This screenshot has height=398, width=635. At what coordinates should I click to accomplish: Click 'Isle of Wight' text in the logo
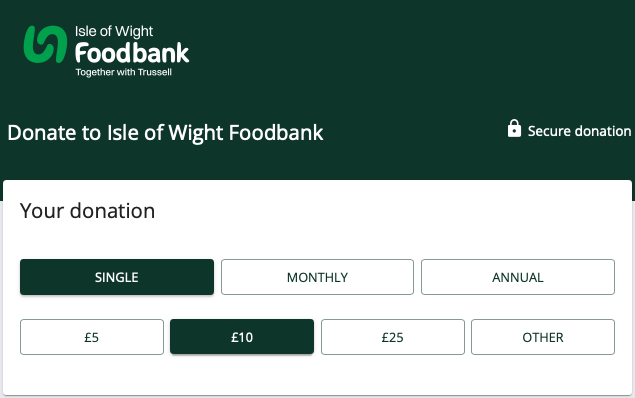coord(114,32)
